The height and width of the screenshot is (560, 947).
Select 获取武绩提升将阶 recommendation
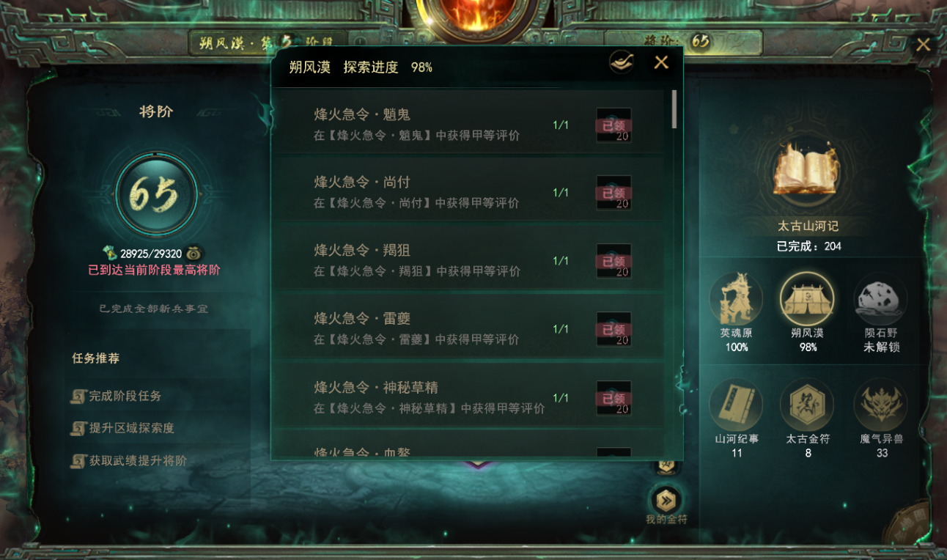pos(129,460)
